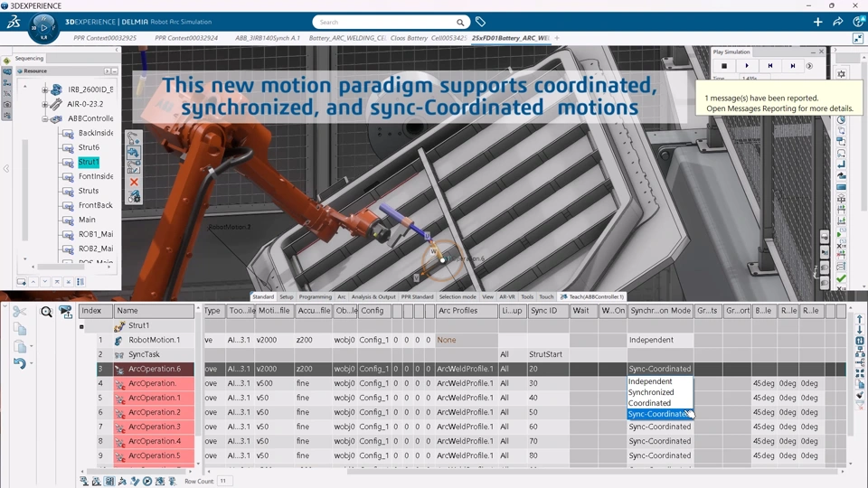Viewport: 868px width, 488px height.
Task: Click the undo arrow icon
Action: point(19,363)
